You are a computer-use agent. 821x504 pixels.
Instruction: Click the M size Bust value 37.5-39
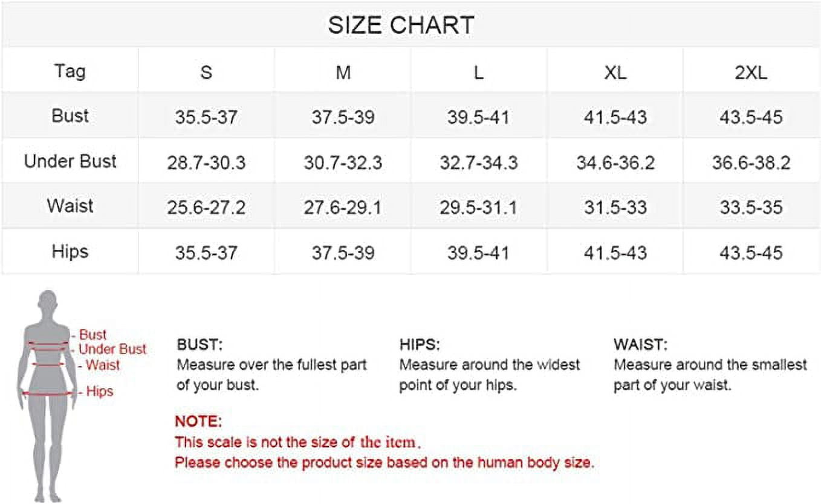click(343, 117)
